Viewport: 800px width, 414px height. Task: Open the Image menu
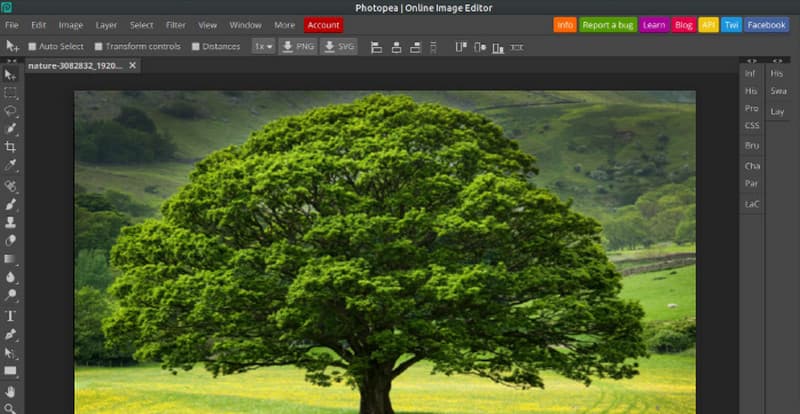coord(71,24)
